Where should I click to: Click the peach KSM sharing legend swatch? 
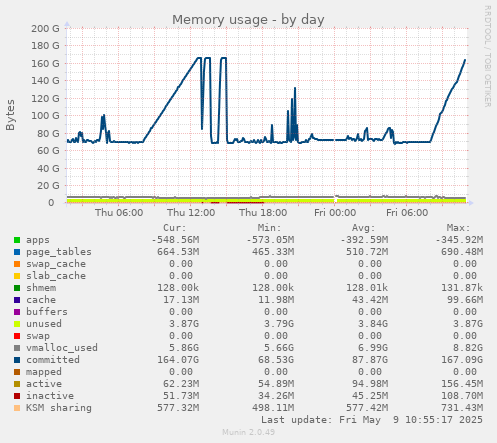coord(17,408)
